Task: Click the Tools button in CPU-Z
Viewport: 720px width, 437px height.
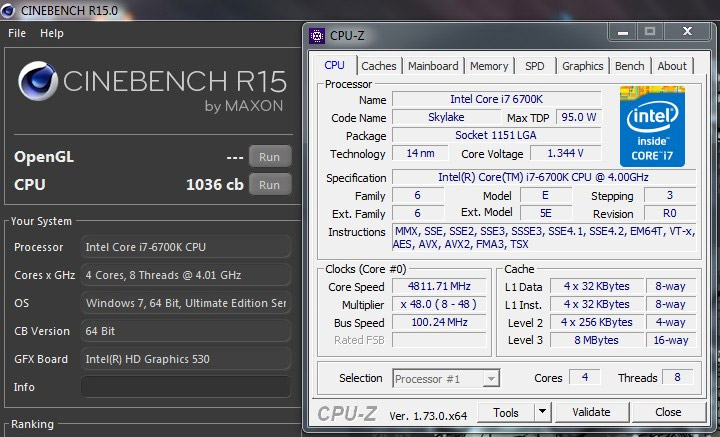Action: pyautogui.click(x=506, y=413)
